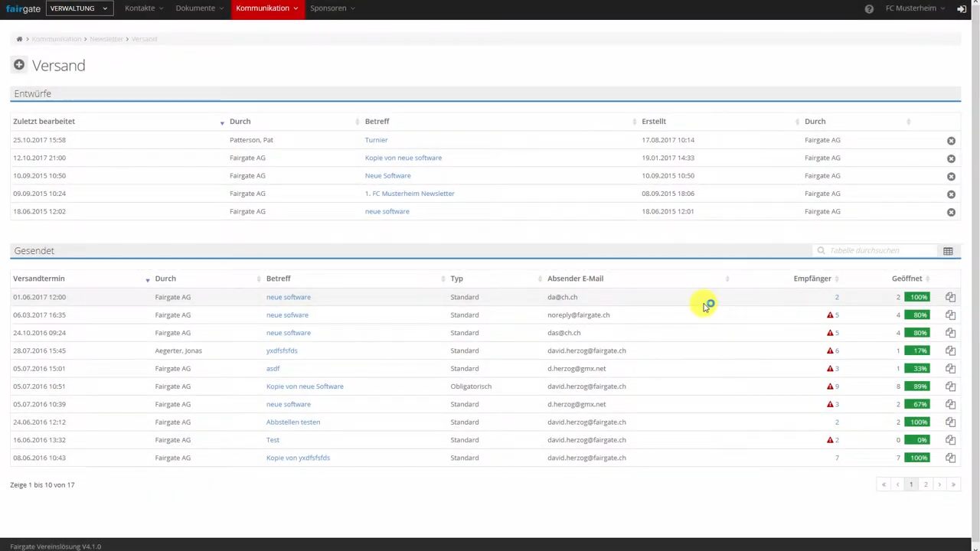Open the Kopie von neue software draft
Image resolution: width=980 pixels, height=551 pixels.
[x=403, y=158]
